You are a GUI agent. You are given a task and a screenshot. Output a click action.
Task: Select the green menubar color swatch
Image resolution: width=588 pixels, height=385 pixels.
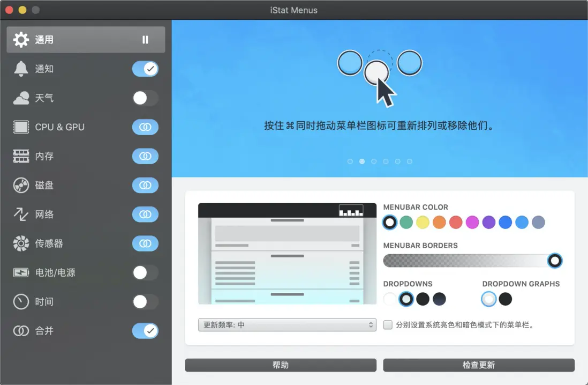click(406, 223)
